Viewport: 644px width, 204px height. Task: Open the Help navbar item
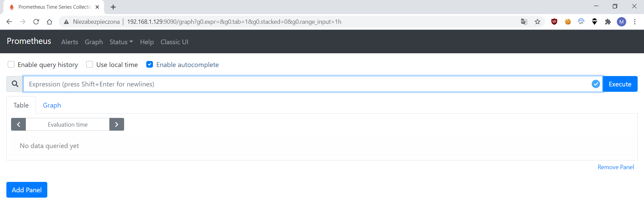[147, 42]
